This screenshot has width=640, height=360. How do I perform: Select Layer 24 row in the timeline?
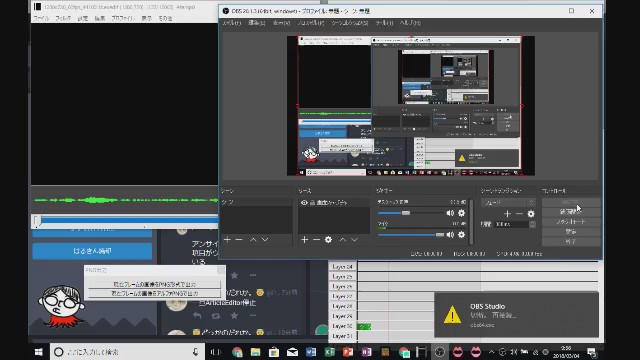pos(342,267)
